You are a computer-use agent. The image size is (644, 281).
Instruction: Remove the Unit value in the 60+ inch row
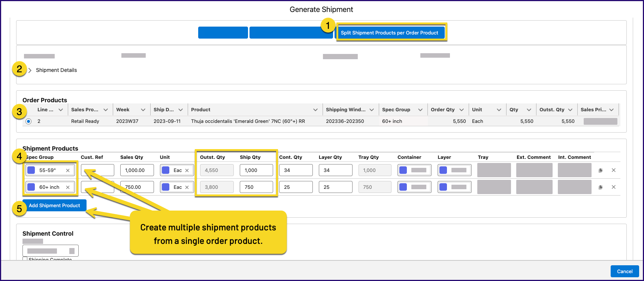coord(187,187)
